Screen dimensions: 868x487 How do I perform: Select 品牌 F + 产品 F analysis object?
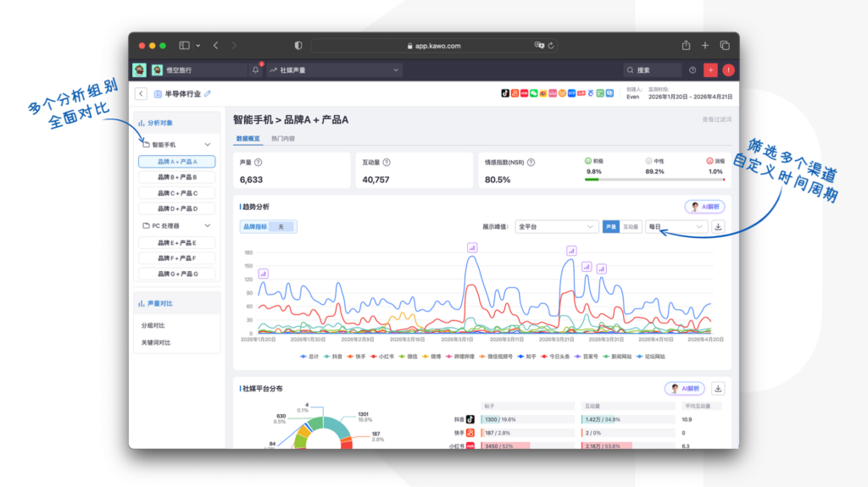pos(177,257)
